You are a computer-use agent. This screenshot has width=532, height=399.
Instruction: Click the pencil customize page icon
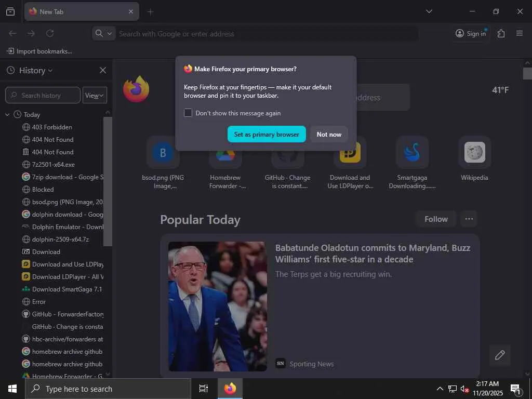(500, 355)
